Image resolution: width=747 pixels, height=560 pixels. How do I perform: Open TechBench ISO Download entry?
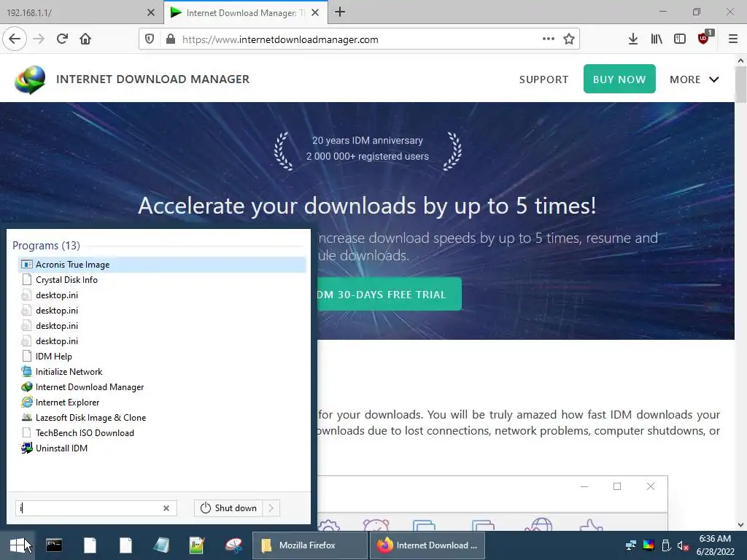(162, 433)
